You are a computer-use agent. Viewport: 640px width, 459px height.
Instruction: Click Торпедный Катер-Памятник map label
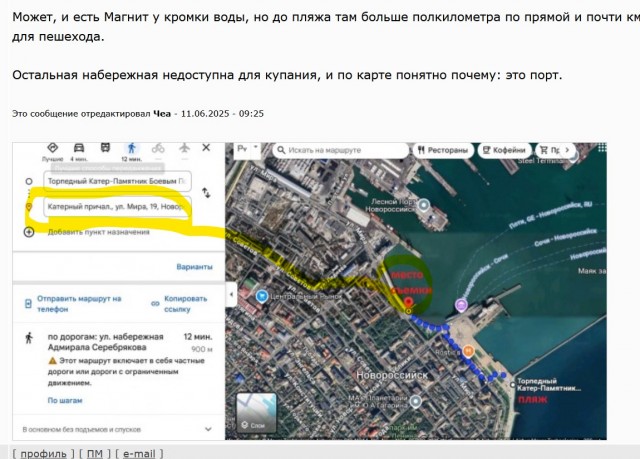(x=548, y=384)
